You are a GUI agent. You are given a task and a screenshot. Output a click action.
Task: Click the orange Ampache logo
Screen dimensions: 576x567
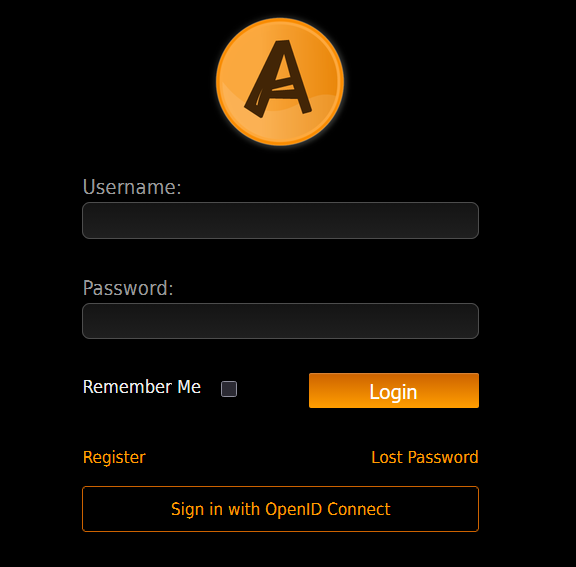pos(280,82)
